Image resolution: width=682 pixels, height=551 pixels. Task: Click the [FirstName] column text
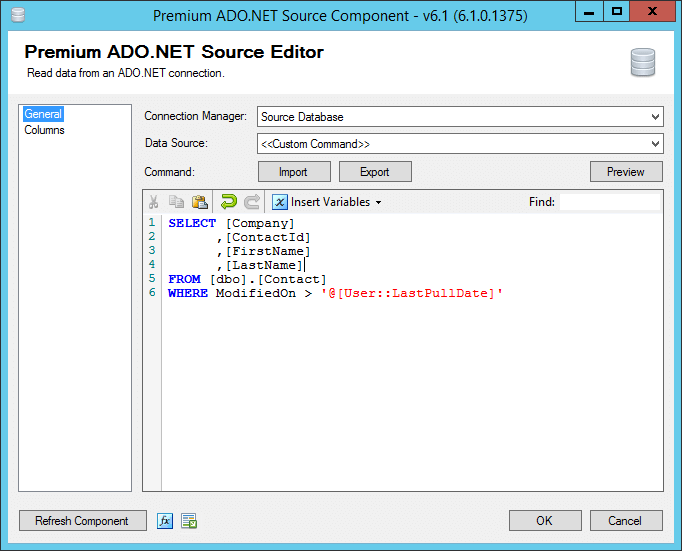coord(268,251)
